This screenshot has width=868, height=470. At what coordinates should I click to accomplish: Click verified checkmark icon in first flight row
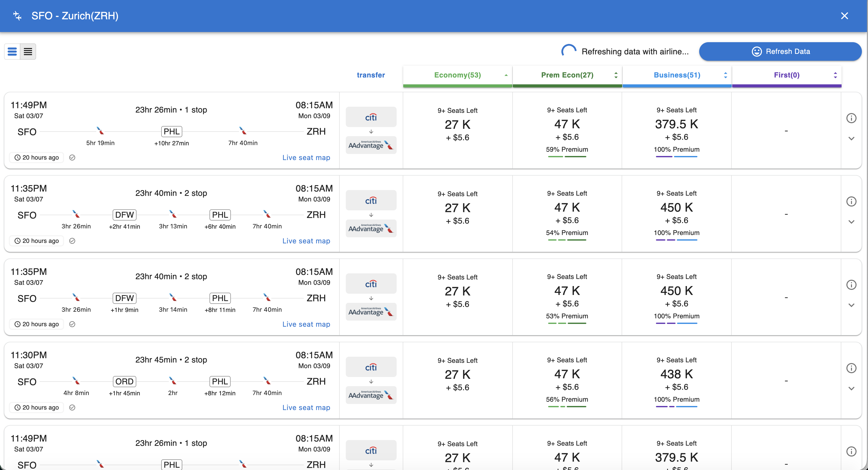(x=72, y=158)
